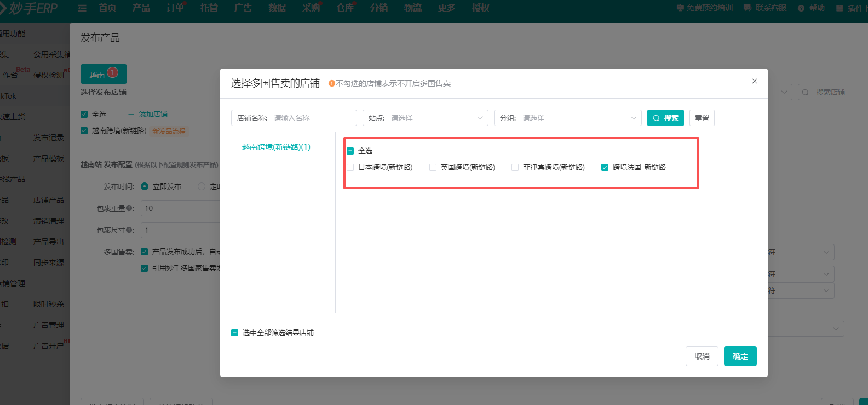Image resolution: width=868 pixels, height=405 pixels.
Task: Open the 数据 top menu
Action: pos(277,8)
